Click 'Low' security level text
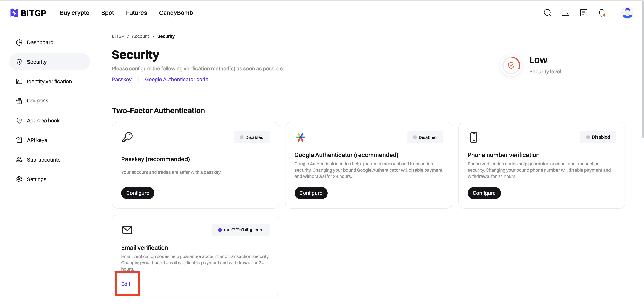Screen dimensions: 644x308 pos(538,60)
